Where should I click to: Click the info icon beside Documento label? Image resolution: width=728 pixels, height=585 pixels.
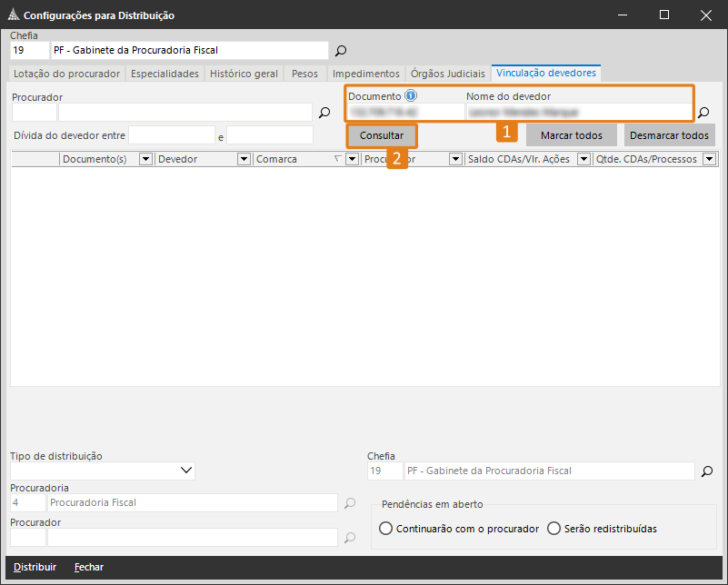tap(411, 95)
